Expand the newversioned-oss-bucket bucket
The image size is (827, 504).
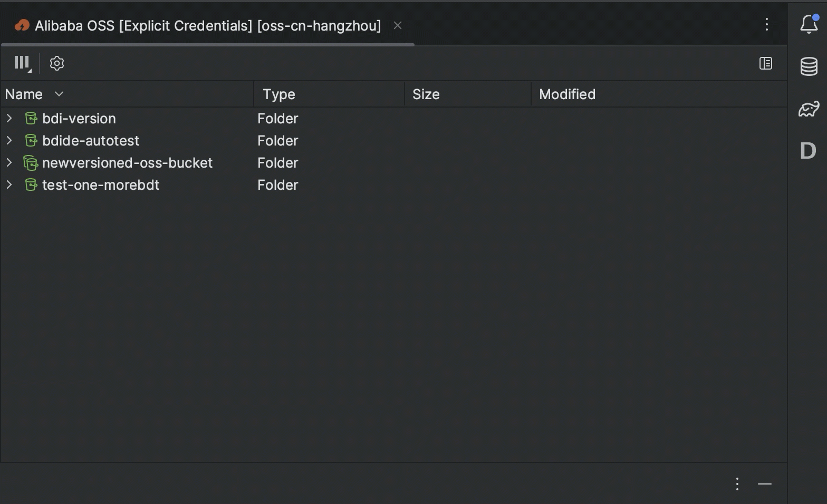(9, 162)
